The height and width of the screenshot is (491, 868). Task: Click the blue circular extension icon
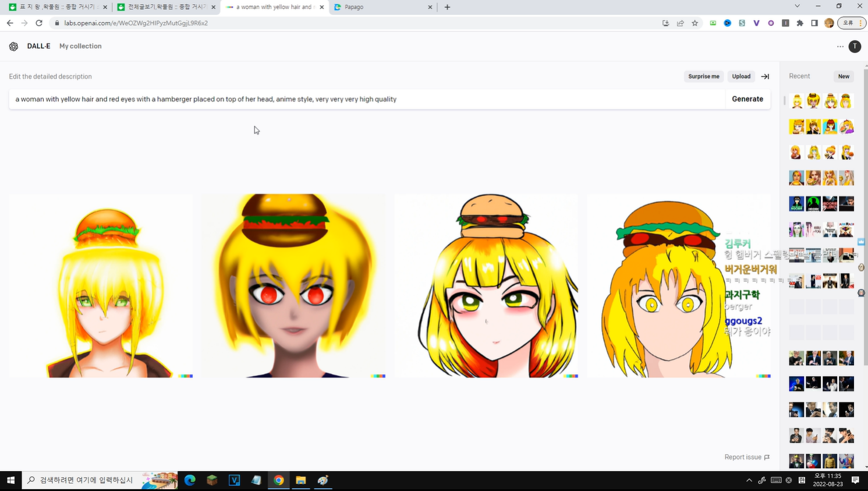pos(727,23)
